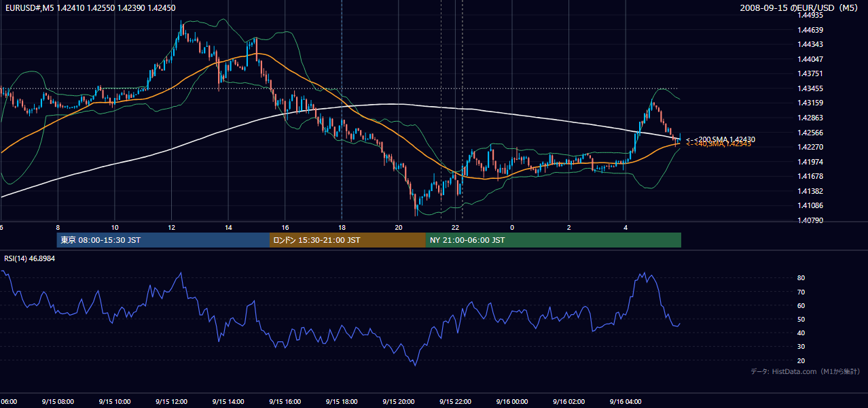Click price axis value 1.43455
Viewport: 868px width, 408px height.
(x=812, y=88)
